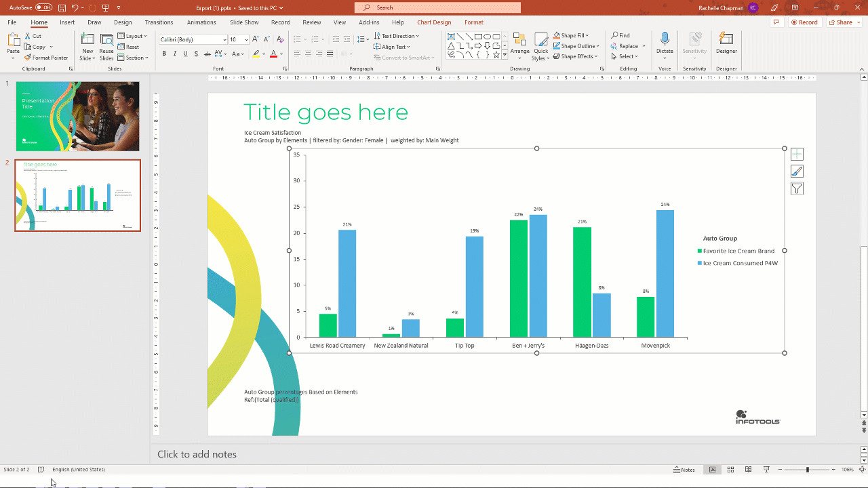Toggle the Notes pane
The height and width of the screenshot is (488, 868).
[x=684, y=470]
